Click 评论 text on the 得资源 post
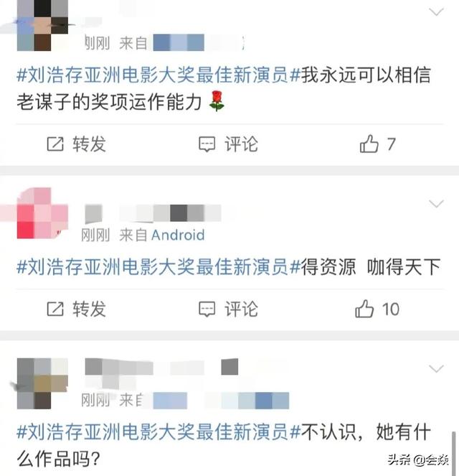 click(x=241, y=309)
